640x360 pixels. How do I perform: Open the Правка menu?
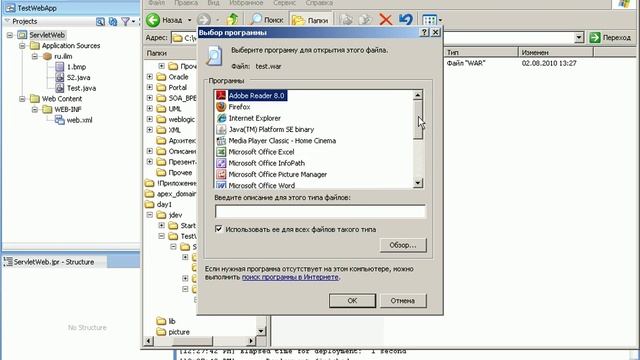coord(186,3)
